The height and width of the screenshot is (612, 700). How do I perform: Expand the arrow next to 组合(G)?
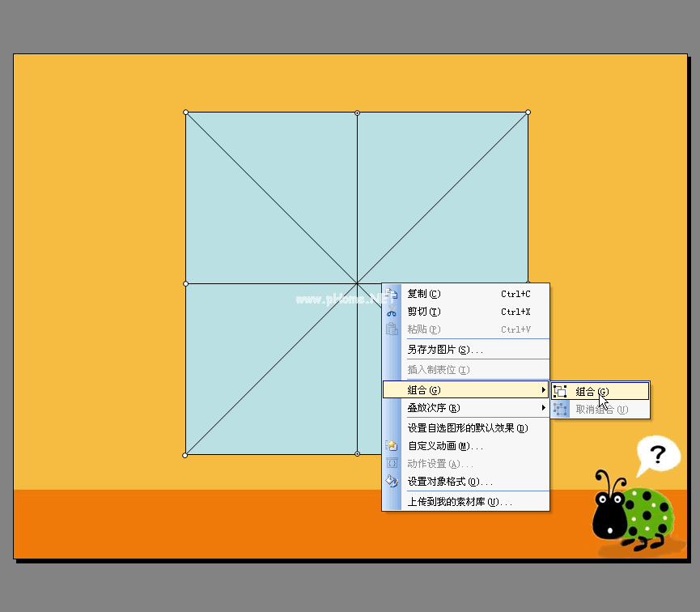[543, 390]
